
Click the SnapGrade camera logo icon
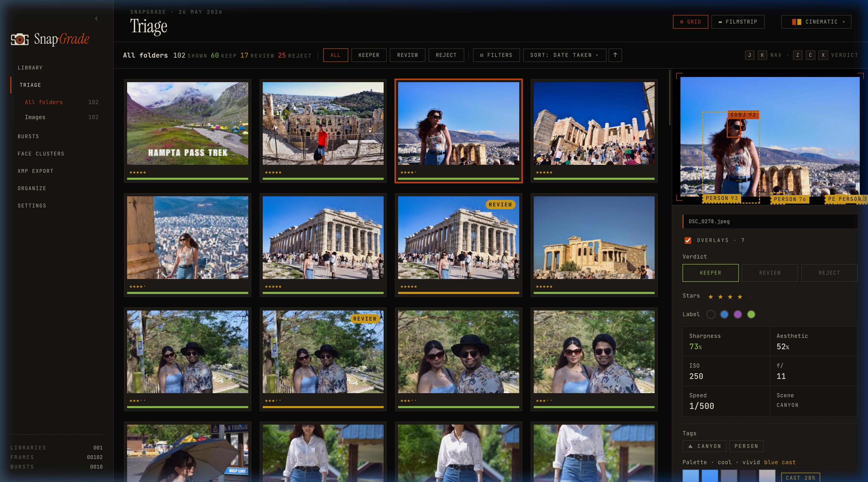(x=20, y=39)
